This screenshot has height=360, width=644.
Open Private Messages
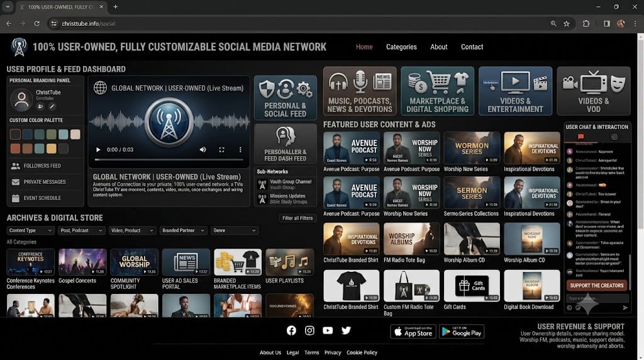45,182
